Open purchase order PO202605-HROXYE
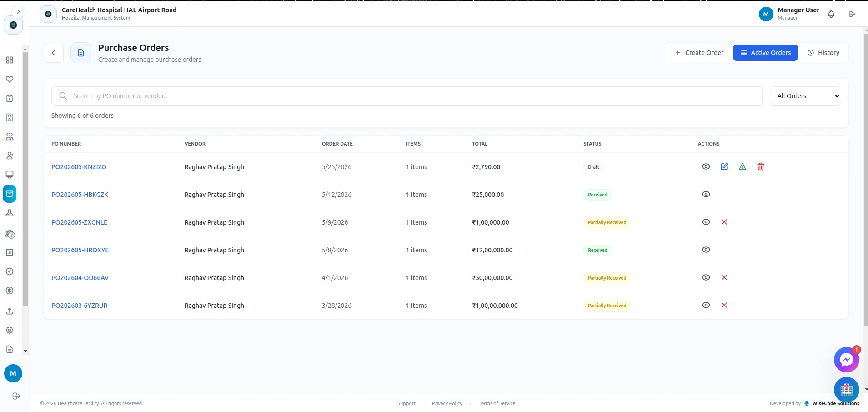Screen dimensions: 868x412 point(80,250)
